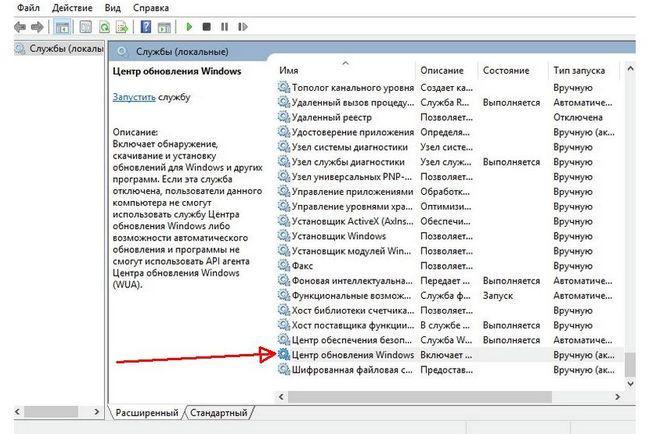Open the Файл menu
Image resolution: width=659 pixels, height=434 pixels.
coord(28,8)
